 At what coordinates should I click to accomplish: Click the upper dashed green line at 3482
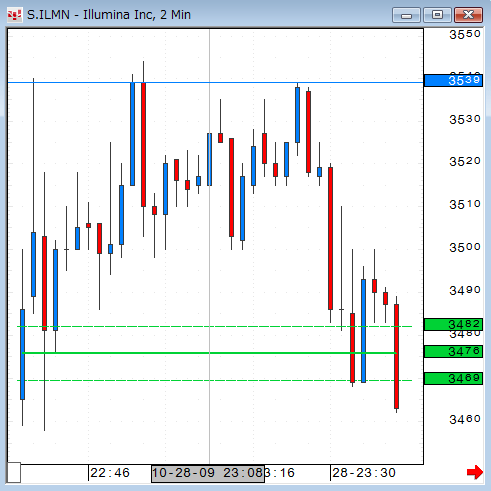point(215,326)
